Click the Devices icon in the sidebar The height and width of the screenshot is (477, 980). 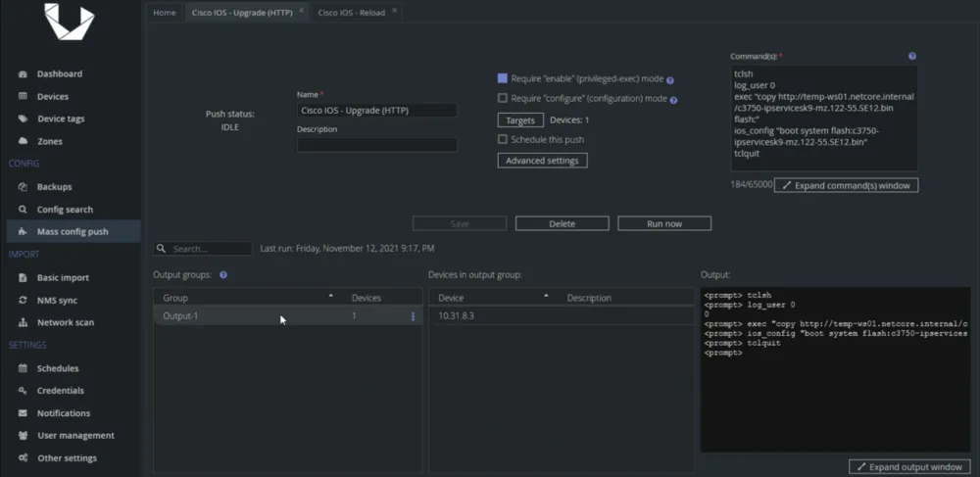point(24,96)
